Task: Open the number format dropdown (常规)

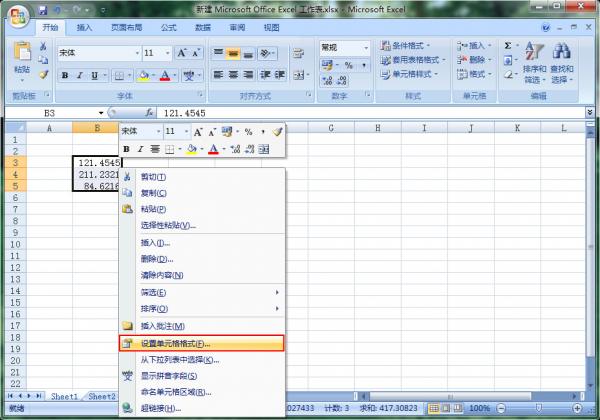Action: click(x=365, y=47)
